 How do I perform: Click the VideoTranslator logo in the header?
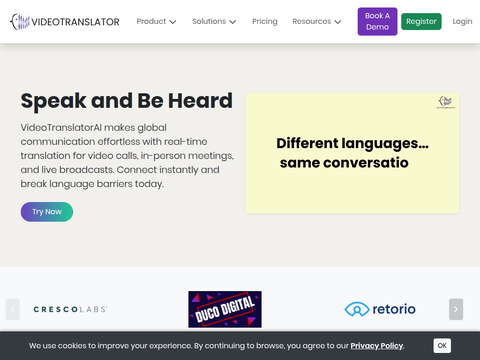(65, 22)
